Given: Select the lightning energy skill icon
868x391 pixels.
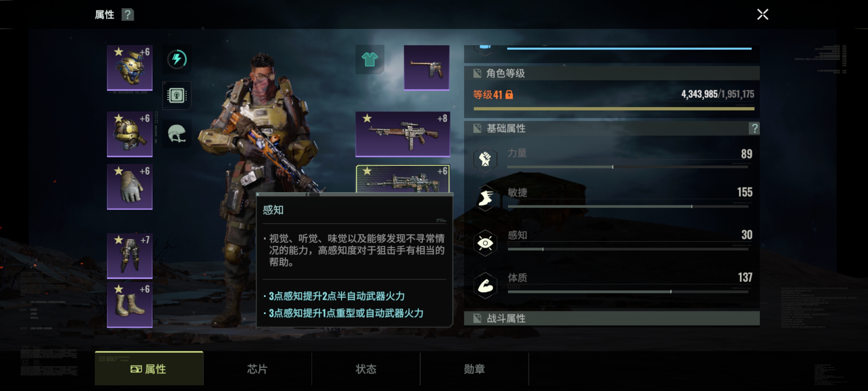Looking at the screenshot, I should (x=177, y=59).
